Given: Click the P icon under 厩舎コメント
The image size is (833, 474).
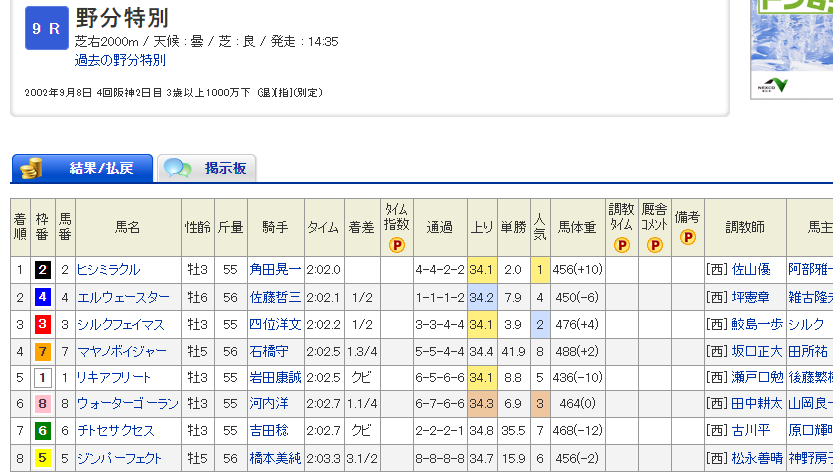Looking at the screenshot, I should click(655, 244).
